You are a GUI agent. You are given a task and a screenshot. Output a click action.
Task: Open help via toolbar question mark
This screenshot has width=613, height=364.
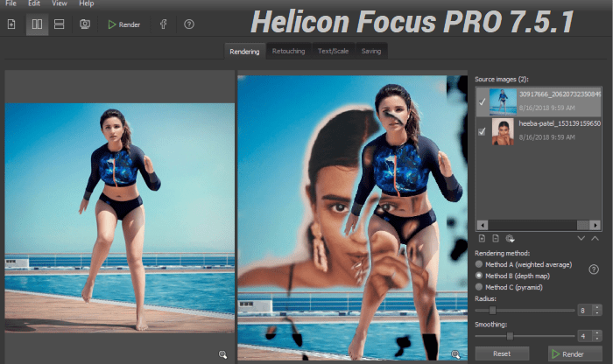[189, 24]
